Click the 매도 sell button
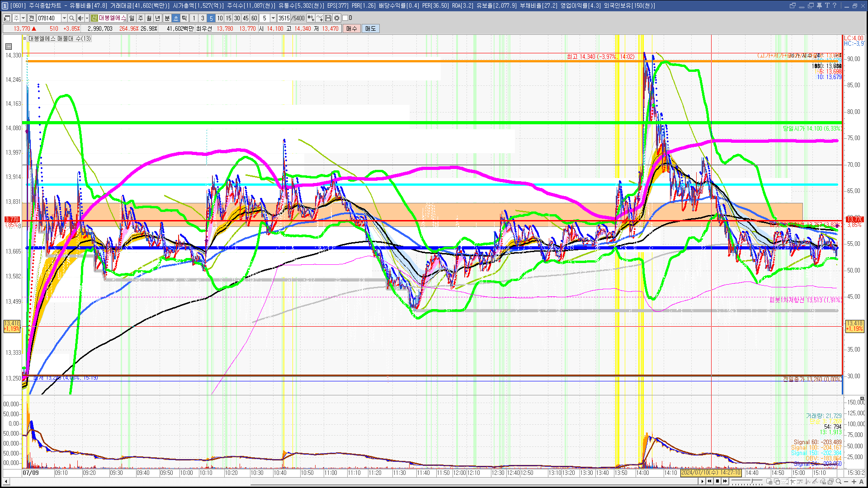 (x=370, y=28)
